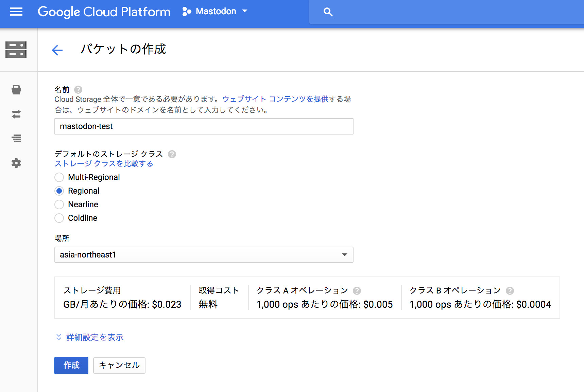
Task: Click the search magnifier icon
Action: coord(328,12)
